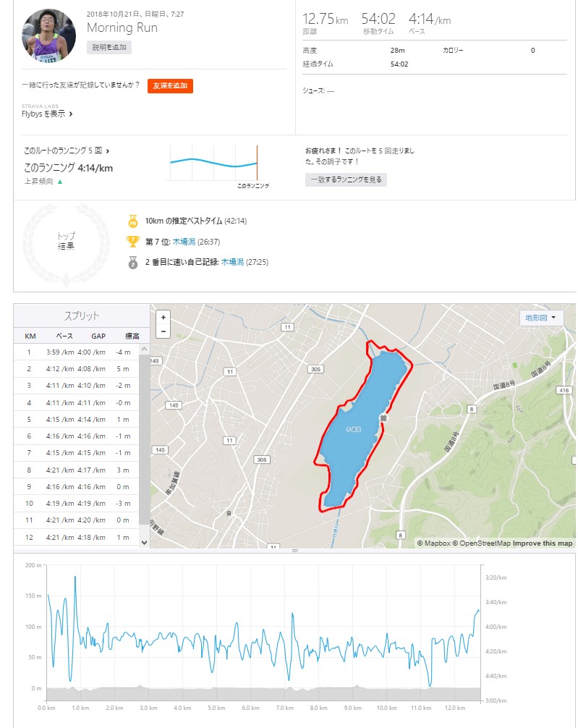Expand Flybys を表示 chevron

click(71, 114)
